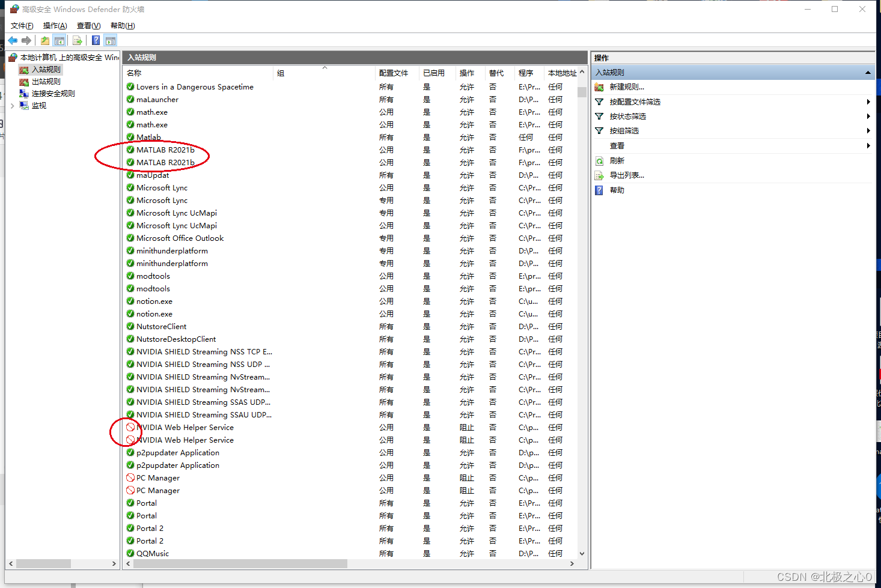The height and width of the screenshot is (588, 881).
Task: Click the Export list toolbar icon
Action: coord(77,41)
